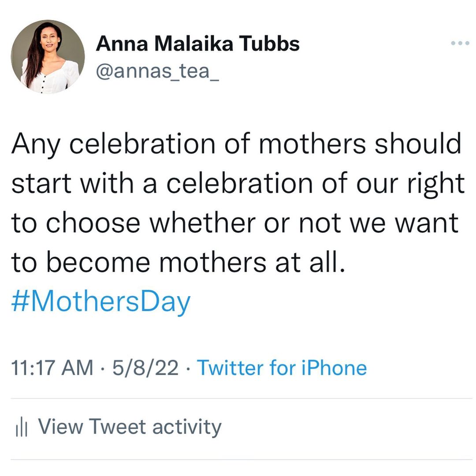This screenshot has width=476, height=476.
Task: Click the tweet line "to become mothers at all."
Action: pos(177,263)
